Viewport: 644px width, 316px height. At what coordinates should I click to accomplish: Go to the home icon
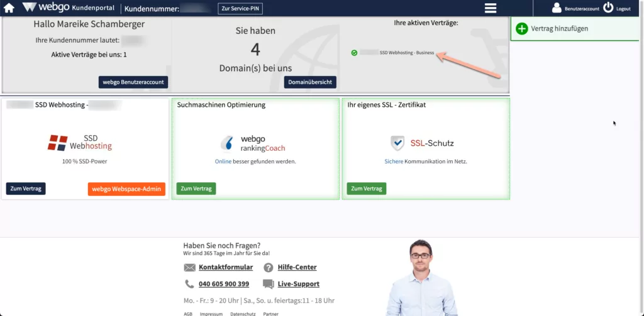(9, 8)
